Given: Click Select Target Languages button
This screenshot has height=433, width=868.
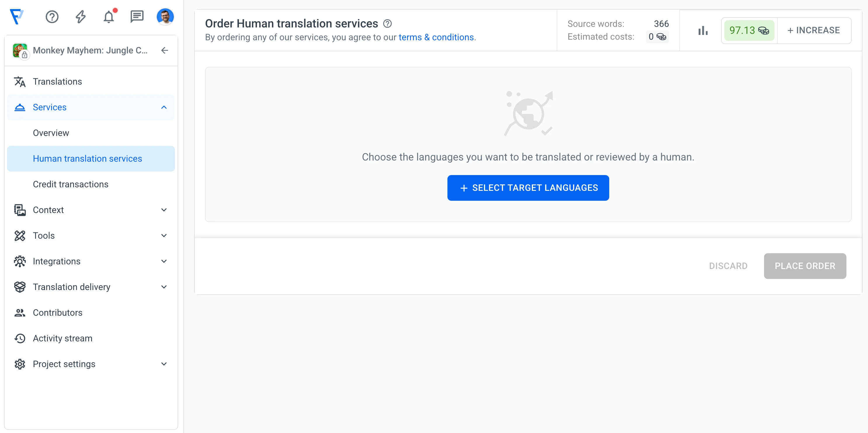Looking at the screenshot, I should [528, 188].
